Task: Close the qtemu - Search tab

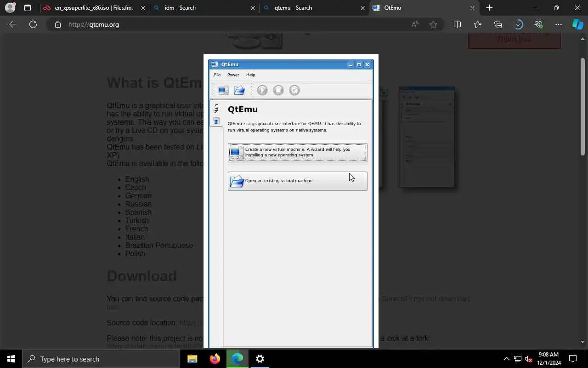Action: point(363,8)
